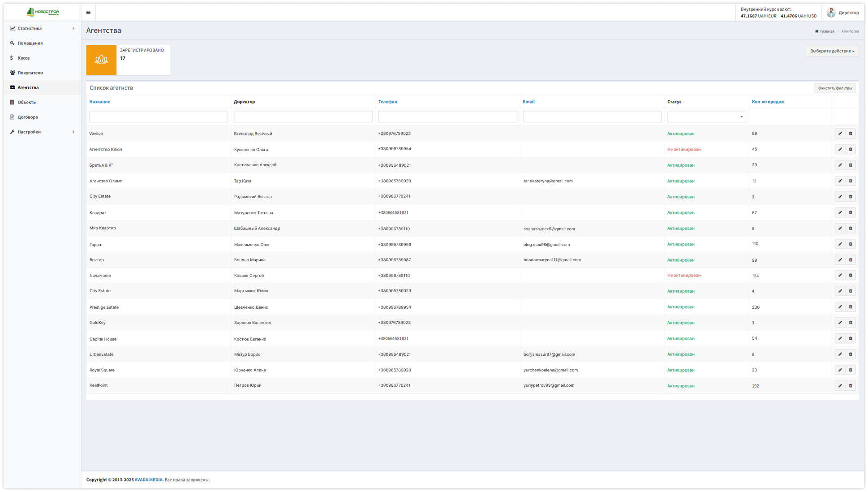Open the AVADA MEDIA footer link
Image resolution: width=868 pixels, height=492 pixels.
[148, 479]
